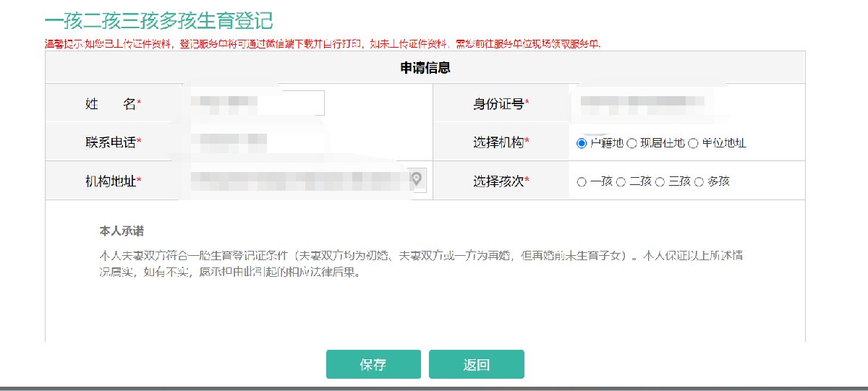The width and height of the screenshot is (868, 391).
Task: Pick 一孩 for child order
Action: click(582, 182)
